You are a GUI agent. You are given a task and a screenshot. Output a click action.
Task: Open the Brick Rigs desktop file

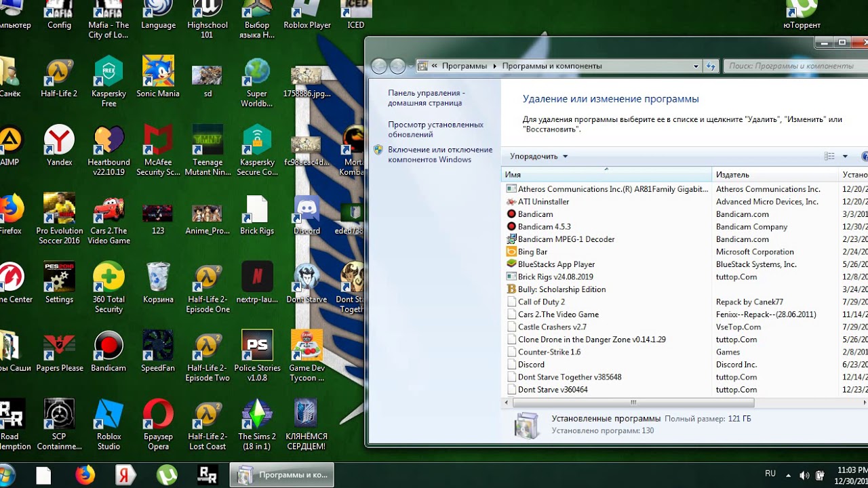click(257, 215)
